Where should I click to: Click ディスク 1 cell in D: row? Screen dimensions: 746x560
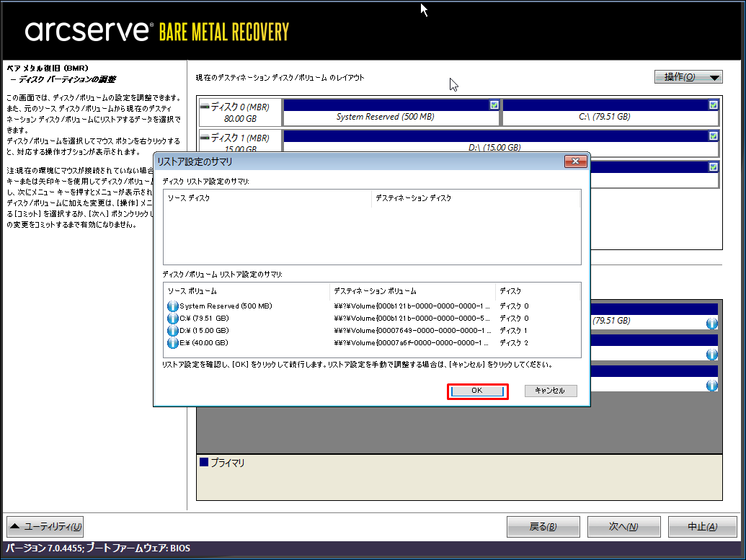[x=513, y=331]
